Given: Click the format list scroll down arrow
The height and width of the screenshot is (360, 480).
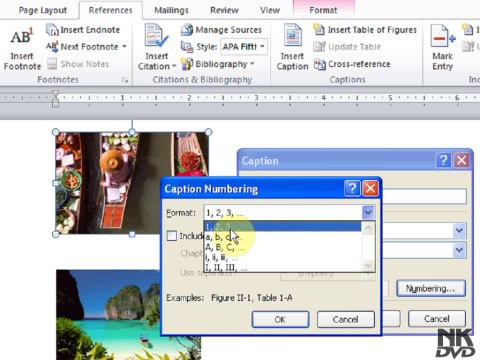Looking at the screenshot, I should (368, 266).
